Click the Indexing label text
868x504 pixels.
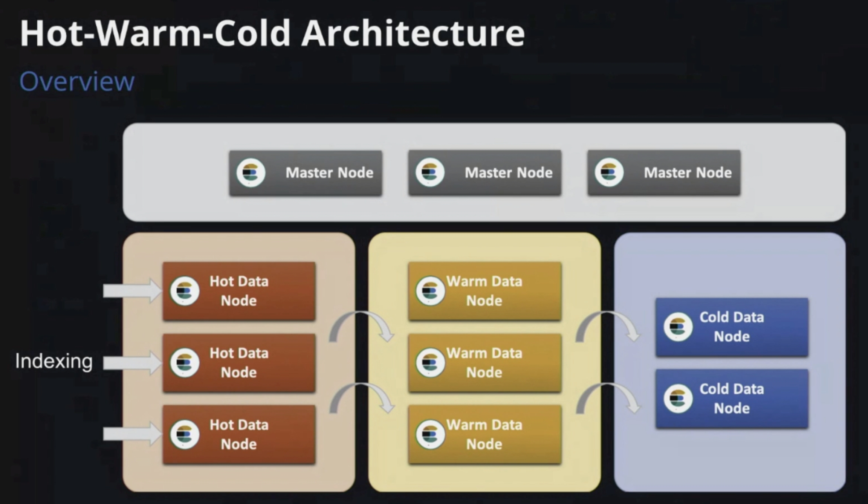[54, 361]
